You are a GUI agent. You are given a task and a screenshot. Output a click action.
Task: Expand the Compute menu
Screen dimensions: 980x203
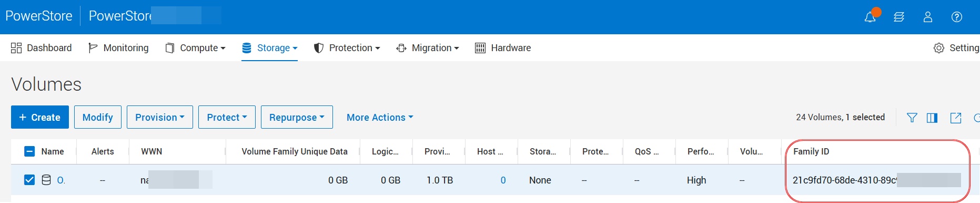(195, 48)
